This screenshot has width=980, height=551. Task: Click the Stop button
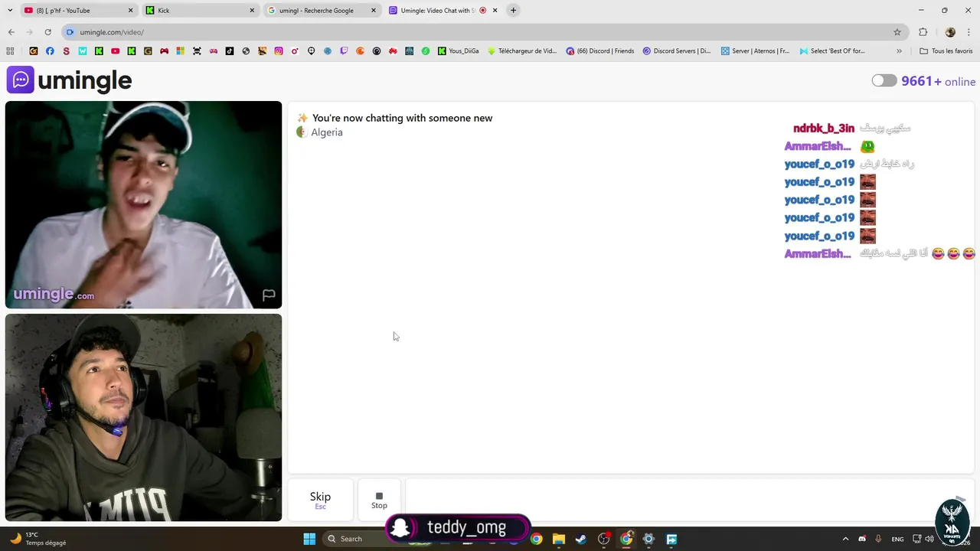(379, 500)
